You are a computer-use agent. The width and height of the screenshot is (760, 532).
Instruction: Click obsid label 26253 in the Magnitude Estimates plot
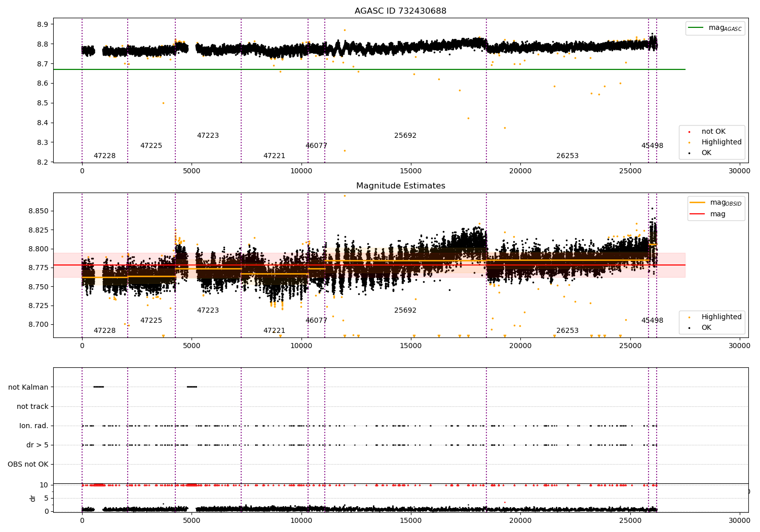567,331
